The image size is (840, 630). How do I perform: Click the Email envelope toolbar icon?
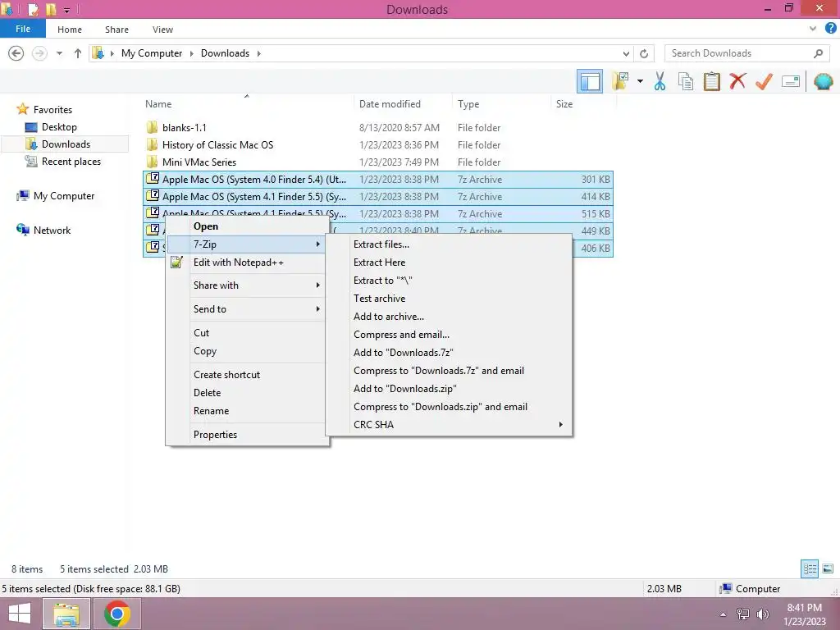(791, 81)
